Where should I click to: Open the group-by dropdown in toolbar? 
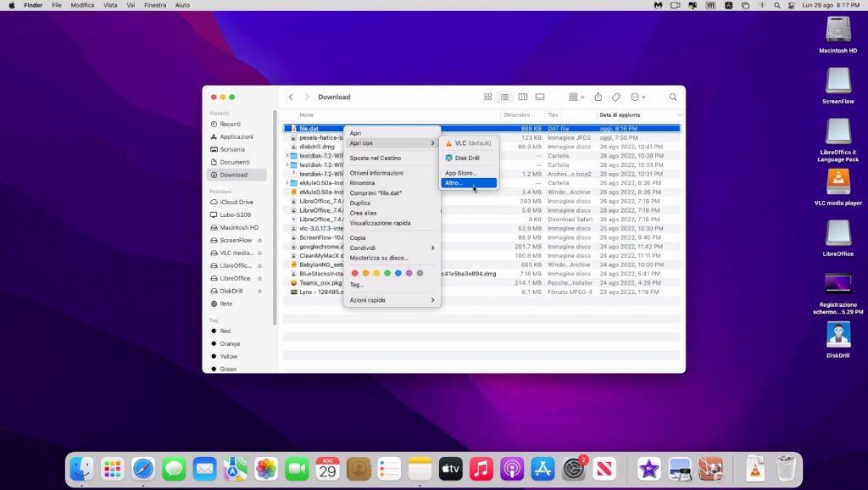(x=576, y=97)
